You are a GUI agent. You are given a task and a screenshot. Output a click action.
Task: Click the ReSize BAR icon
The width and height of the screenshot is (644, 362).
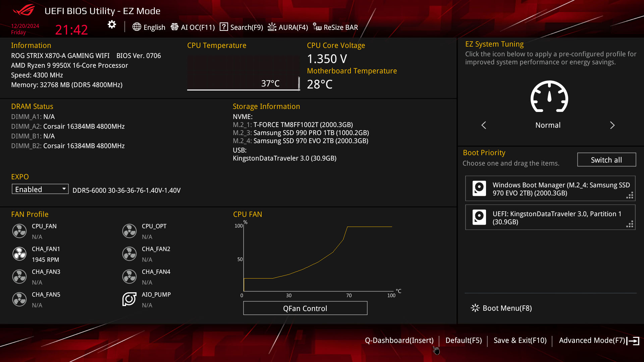(x=317, y=27)
